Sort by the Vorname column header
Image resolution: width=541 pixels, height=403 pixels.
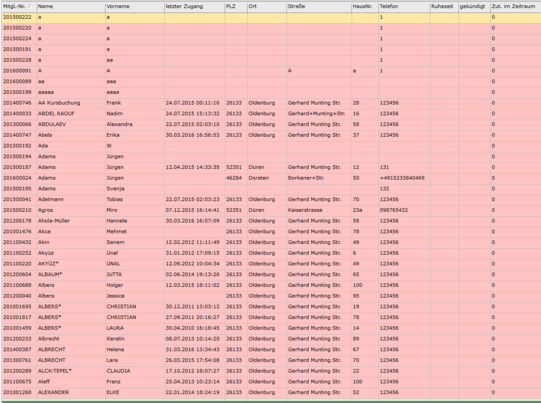135,7
